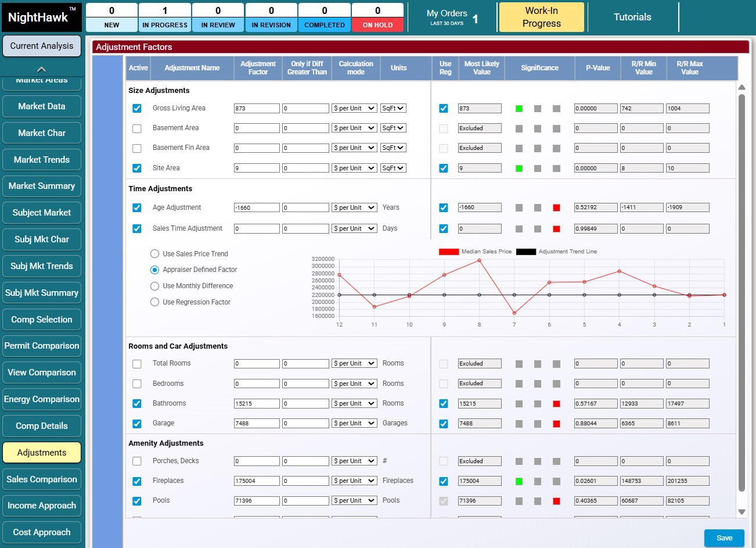Click red significance square for Bathrooms

coord(556,404)
